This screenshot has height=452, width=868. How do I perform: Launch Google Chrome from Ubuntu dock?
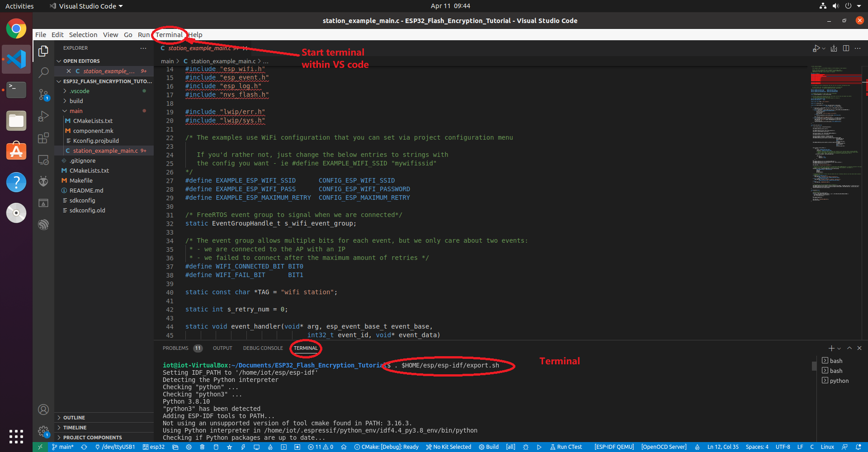coord(16,29)
